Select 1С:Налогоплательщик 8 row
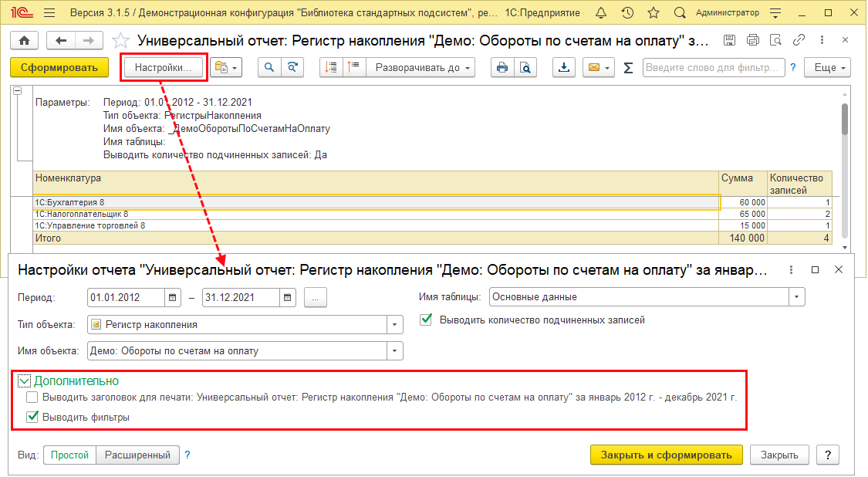The width and height of the screenshot is (868, 477). click(x=375, y=214)
